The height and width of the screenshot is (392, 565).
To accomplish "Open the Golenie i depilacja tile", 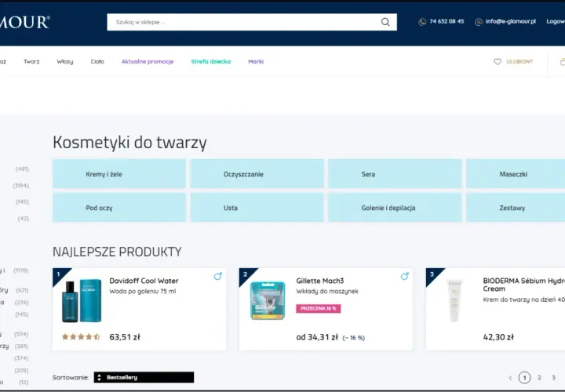I will [395, 208].
